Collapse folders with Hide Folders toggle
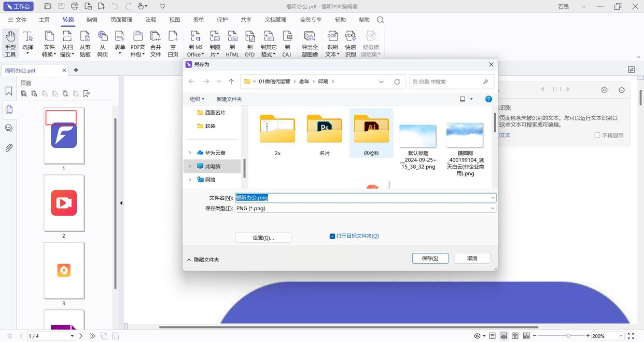The height and width of the screenshot is (342, 644). tap(203, 259)
